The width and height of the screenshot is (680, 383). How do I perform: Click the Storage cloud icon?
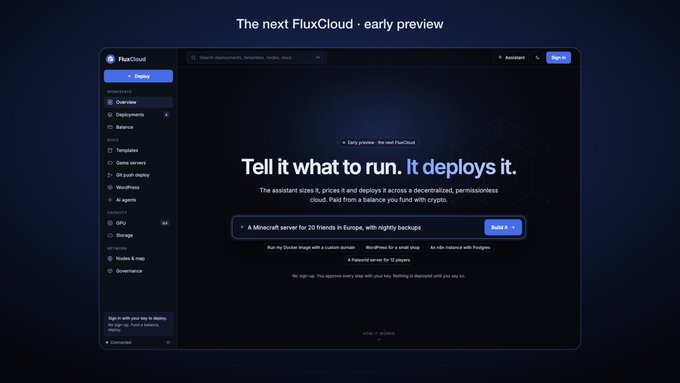coord(110,235)
